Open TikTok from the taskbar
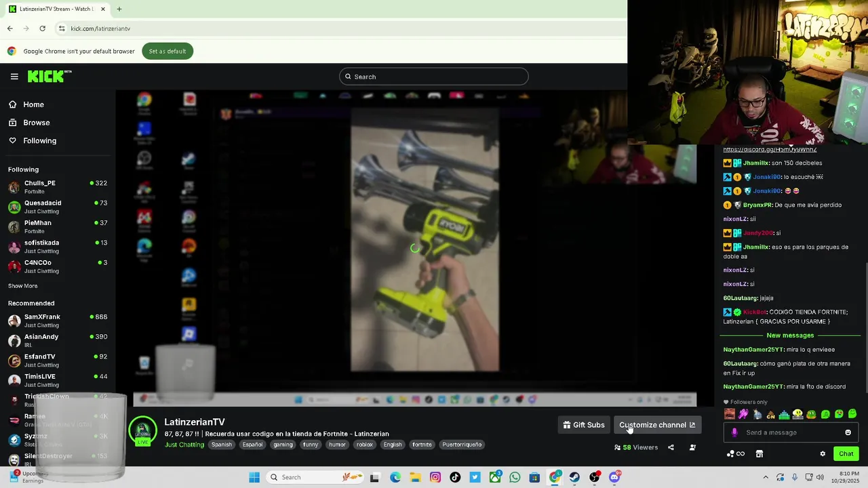The height and width of the screenshot is (488, 868). [x=455, y=477]
